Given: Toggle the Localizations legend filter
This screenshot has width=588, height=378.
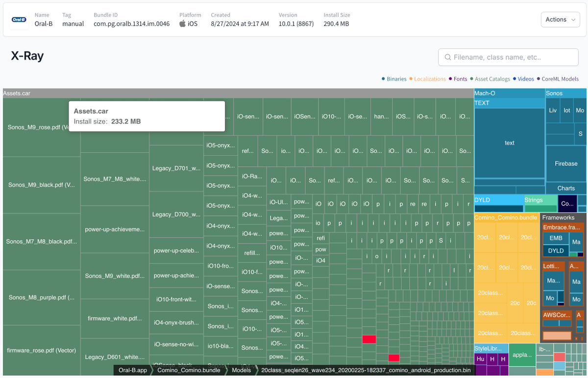Looking at the screenshot, I should (427, 79).
